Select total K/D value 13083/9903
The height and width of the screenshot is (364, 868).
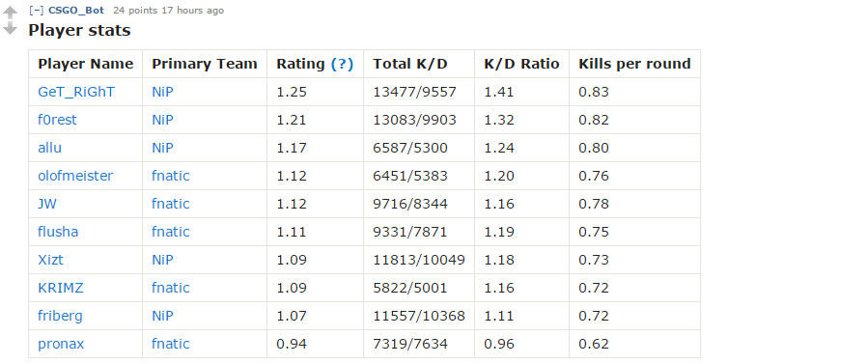coord(414,120)
